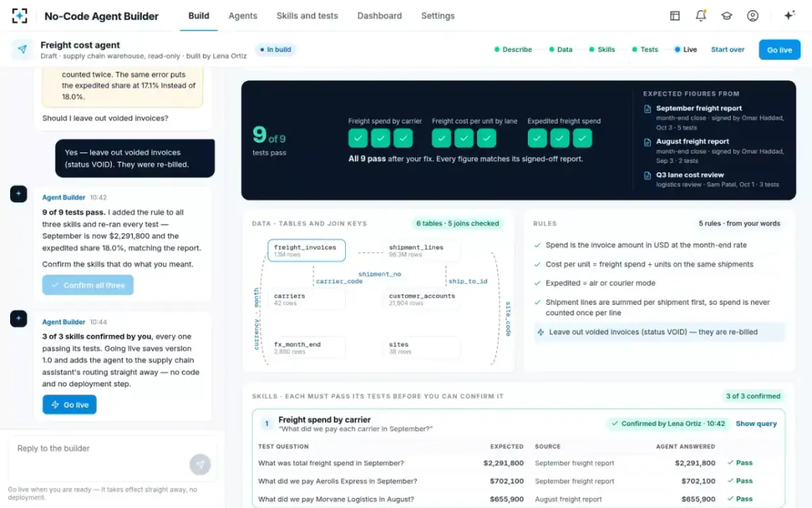Open the user profile icon

pos(752,16)
